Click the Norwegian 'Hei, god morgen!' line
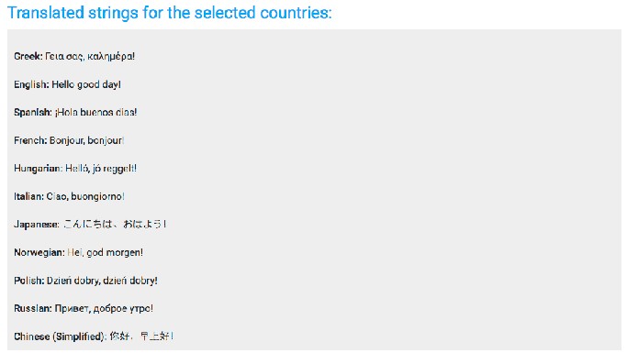Screen dimensions: 638x364 pos(79,252)
